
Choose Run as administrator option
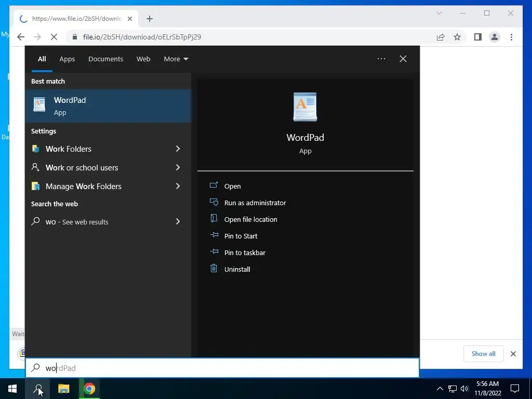coord(255,203)
